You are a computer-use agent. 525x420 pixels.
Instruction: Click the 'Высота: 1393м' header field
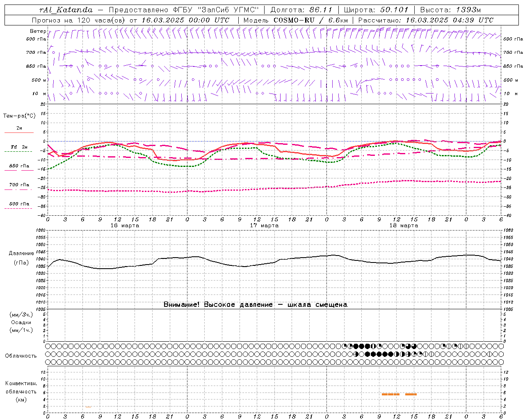click(450, 10)
